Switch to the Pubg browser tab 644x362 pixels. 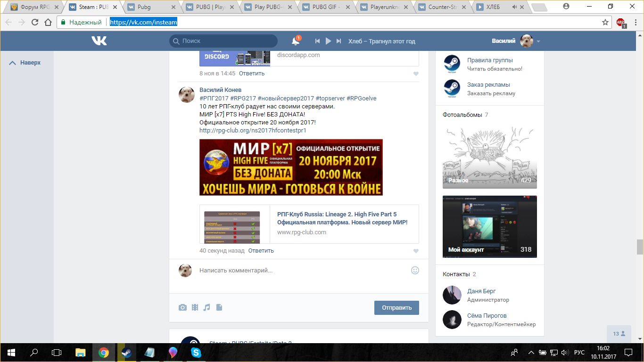[150, 7]
